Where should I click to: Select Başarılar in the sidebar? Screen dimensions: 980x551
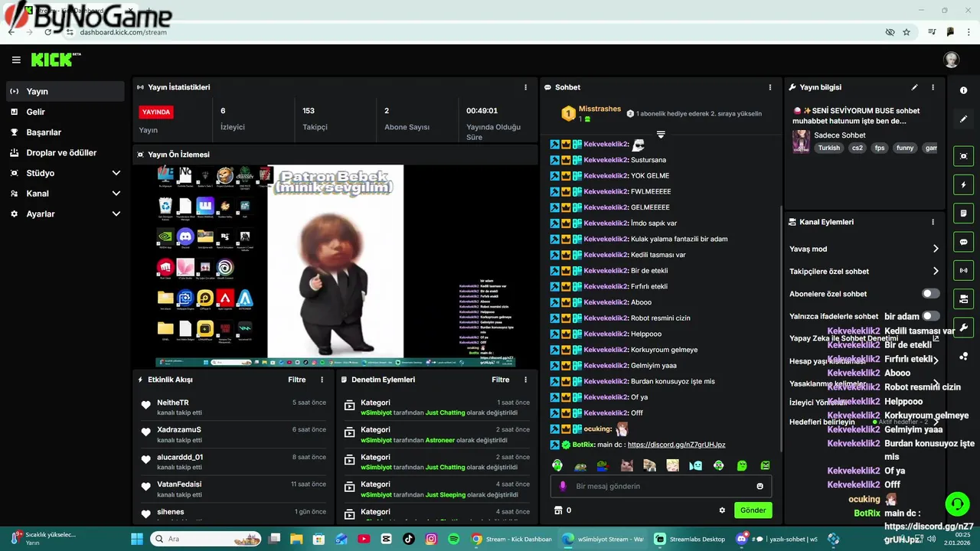tap(65, 132)
